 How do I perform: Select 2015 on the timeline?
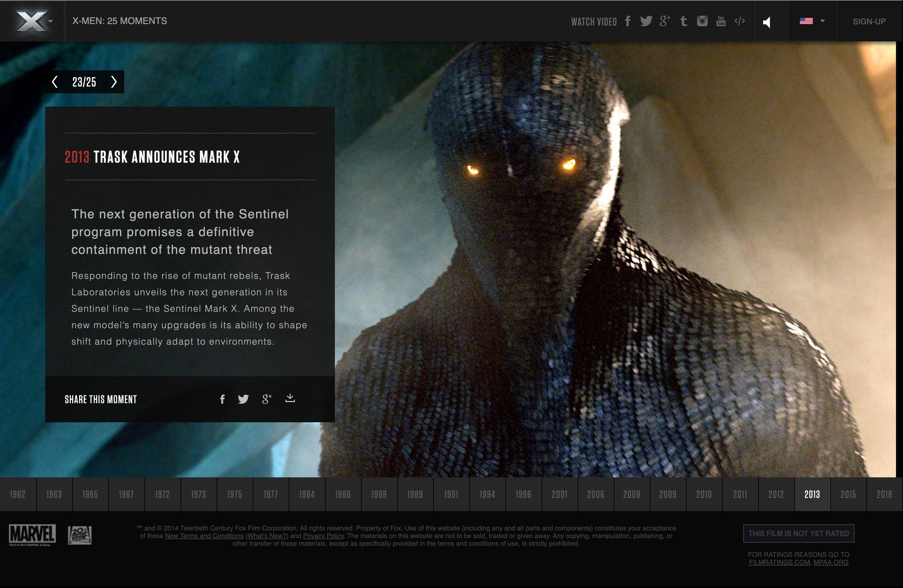point(848,495)
